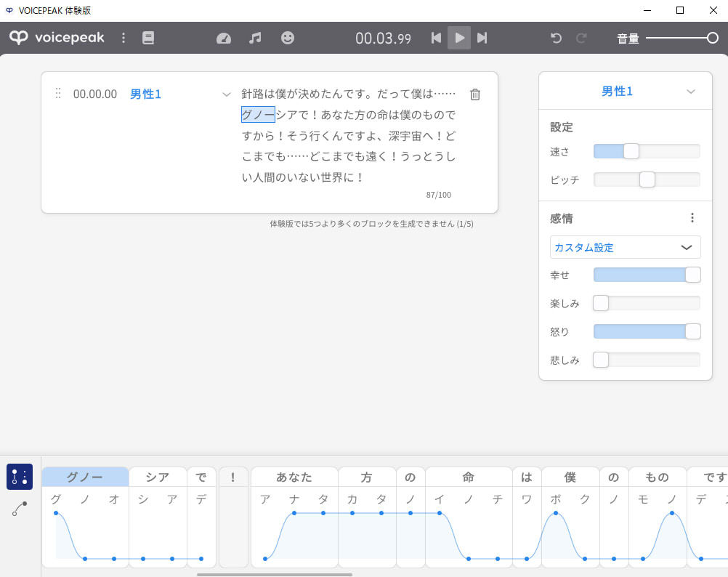This screenshot has width=728, height=577.
Task: Click the music note pitch icon
Action: tap(255, 38)
